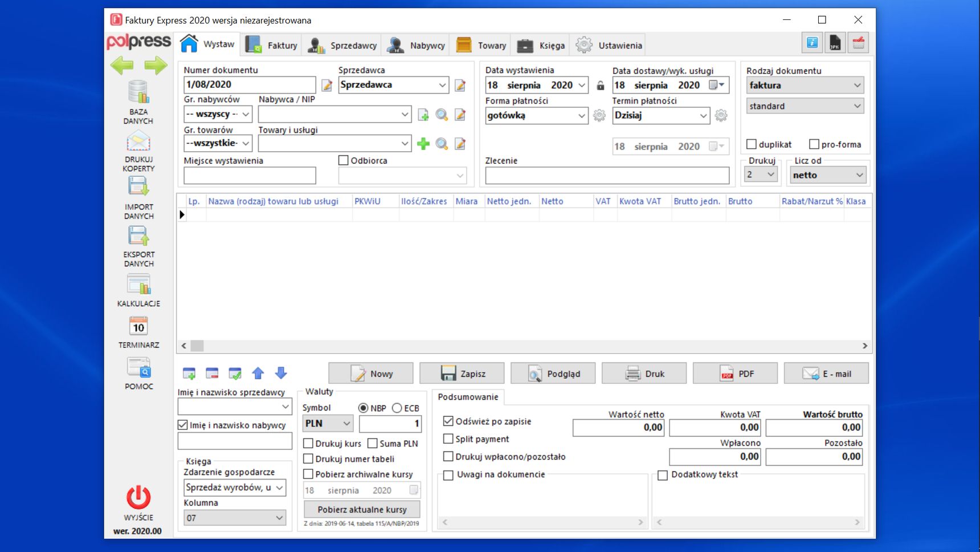Click the Zapisz button
Viewport: 980px width, 552px height.
pyautogui.click(x=462, y=374)
